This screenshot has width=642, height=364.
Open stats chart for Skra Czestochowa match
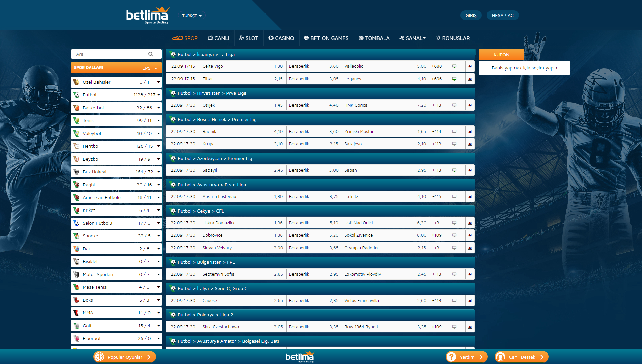(470, 327)
